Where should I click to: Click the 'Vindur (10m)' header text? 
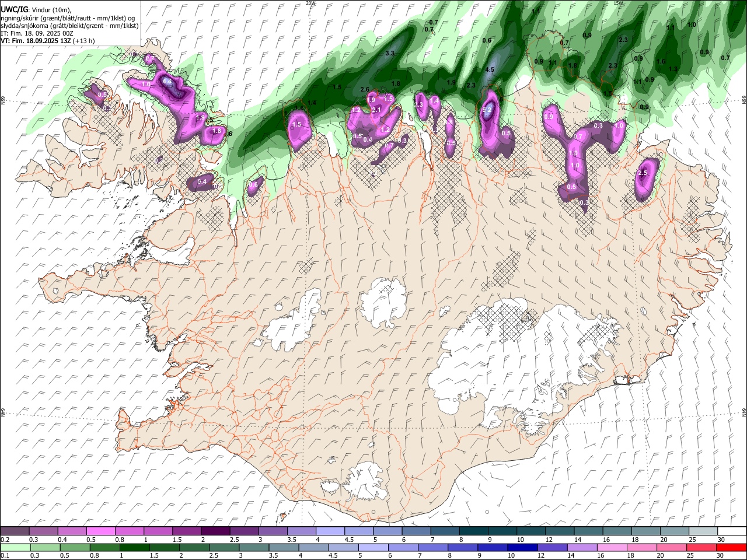coord(50,10)
